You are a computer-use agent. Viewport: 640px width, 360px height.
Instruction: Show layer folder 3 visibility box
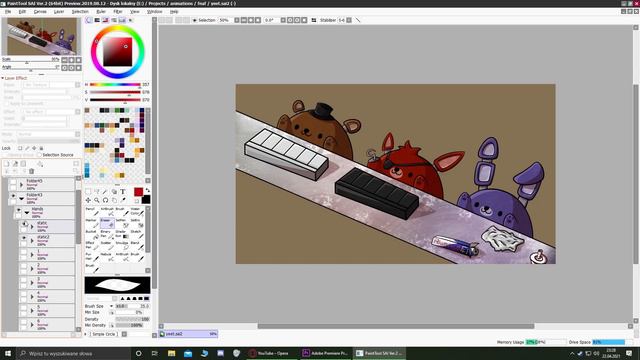click(x=24, y=280)
